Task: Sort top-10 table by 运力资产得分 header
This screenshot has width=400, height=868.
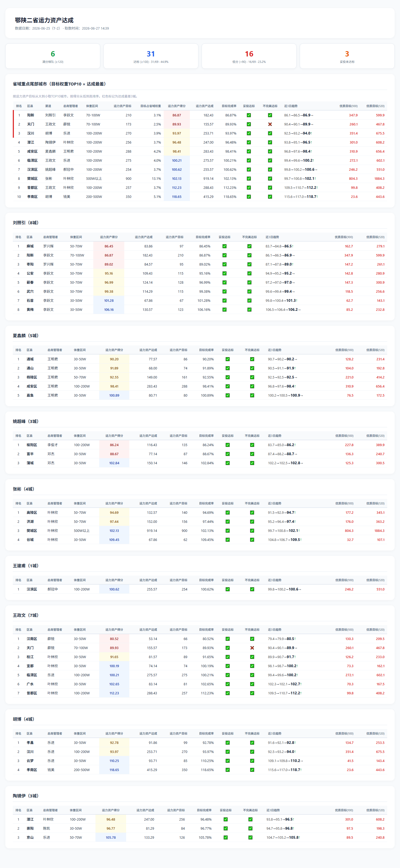Action: pos(177,106)
